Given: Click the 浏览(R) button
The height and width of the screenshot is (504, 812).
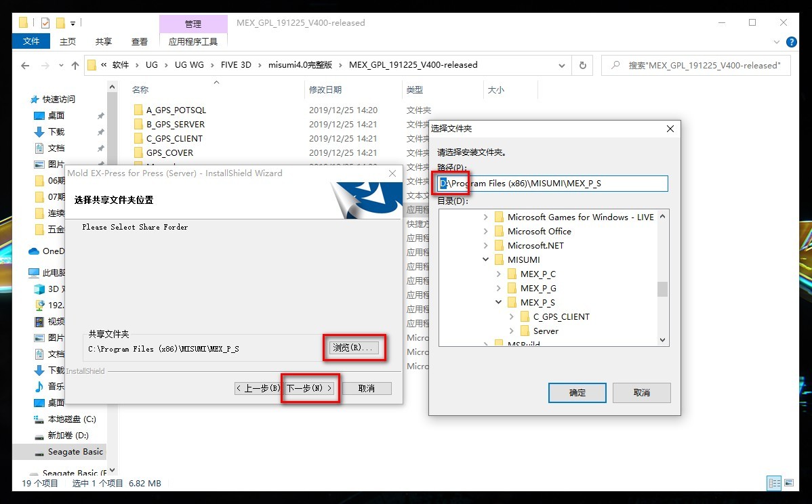Looking at the screenshot, I should pyautogui.click(x=354, y=347).
